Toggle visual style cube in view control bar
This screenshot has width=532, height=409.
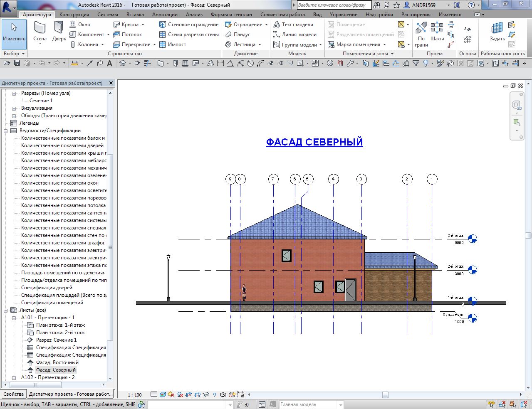163,394
